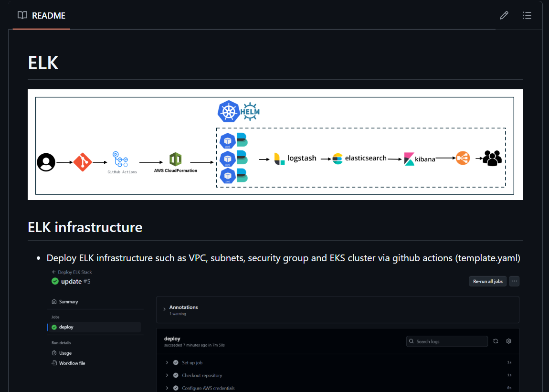Click the Git logo in diagram
This screenshot has height=392, width=549.
pyautogui.click(x=82, y=162)
